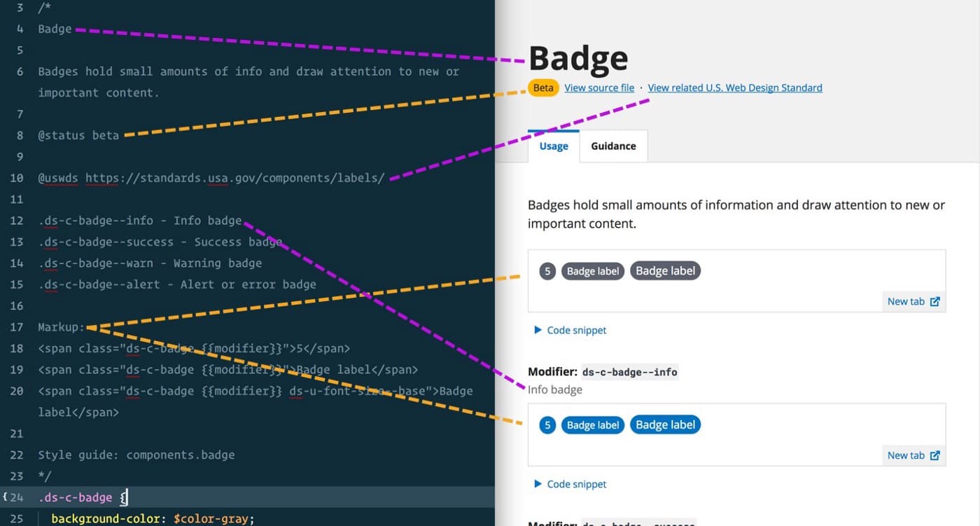
Task: Click the gray circular number 5 badge
Action: tap(547, 271)
